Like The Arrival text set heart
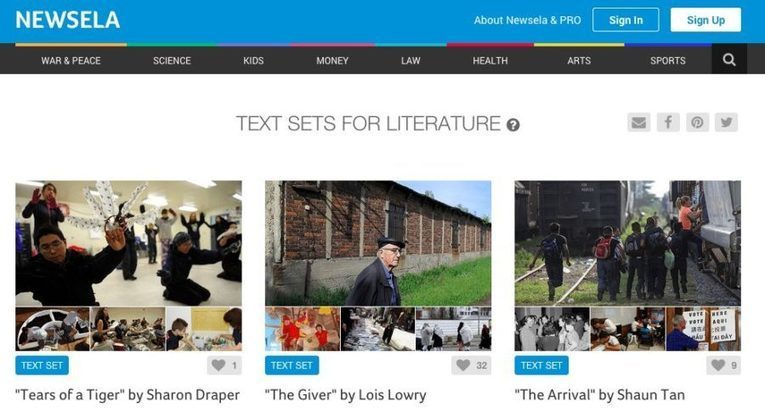Screen dimensions: 765x412 click(x=724, y=365)
